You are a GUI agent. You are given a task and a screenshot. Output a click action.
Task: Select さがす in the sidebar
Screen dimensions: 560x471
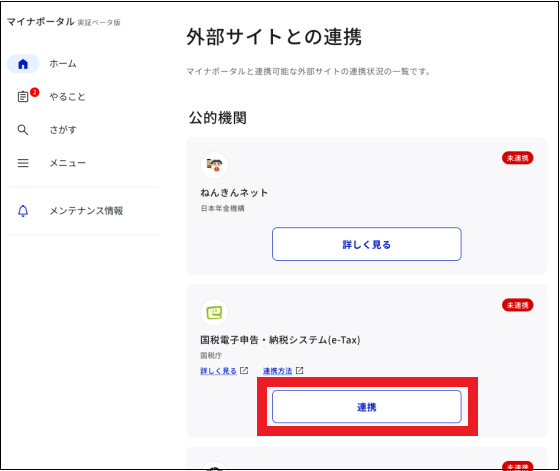point(63,130)
